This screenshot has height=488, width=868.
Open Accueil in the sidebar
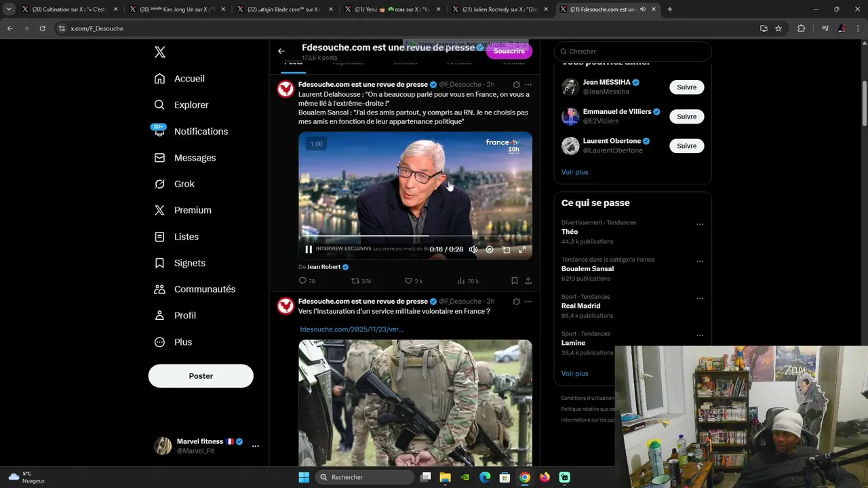coord(180,79)
